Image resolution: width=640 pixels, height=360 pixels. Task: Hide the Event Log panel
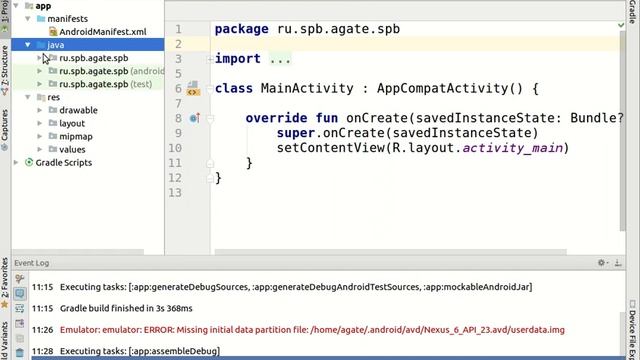point(618,263)
